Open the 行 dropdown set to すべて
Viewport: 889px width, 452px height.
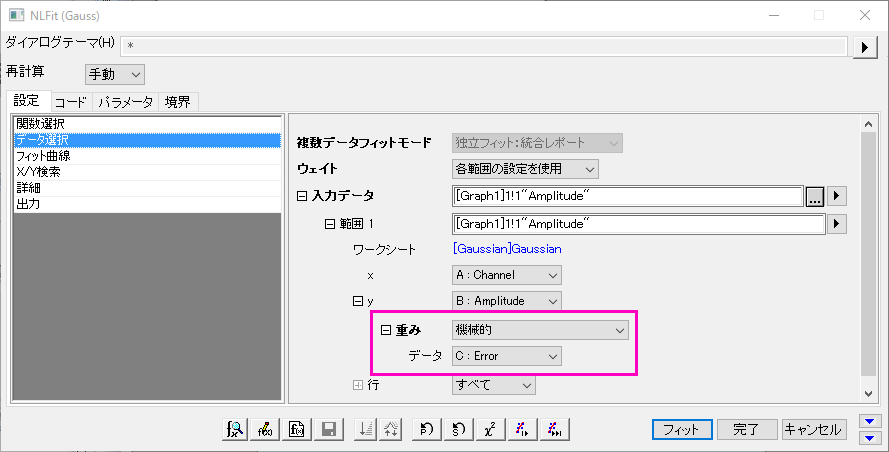pyautogui.click(x=493, y=385)
